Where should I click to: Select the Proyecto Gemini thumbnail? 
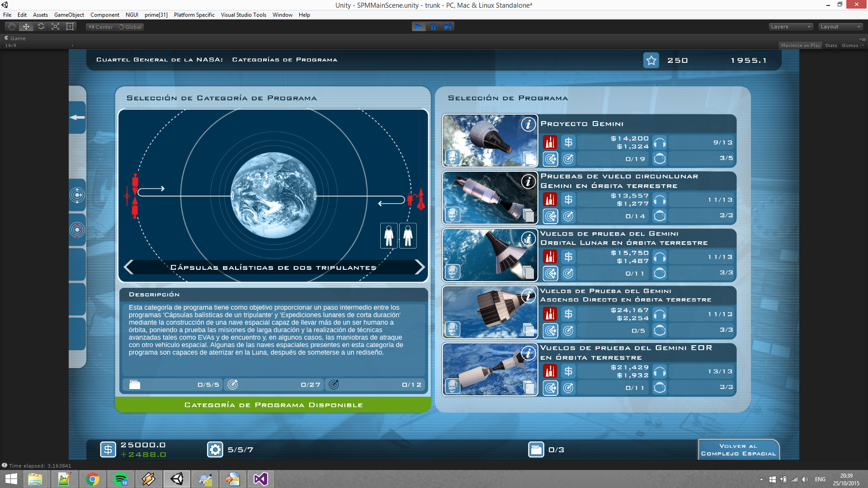(x=490, y=141)
